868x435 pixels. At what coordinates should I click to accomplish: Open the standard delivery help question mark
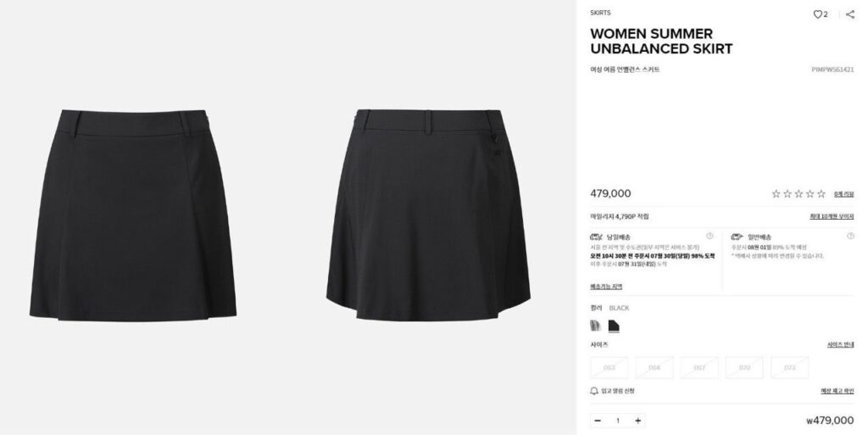(850, 237)
